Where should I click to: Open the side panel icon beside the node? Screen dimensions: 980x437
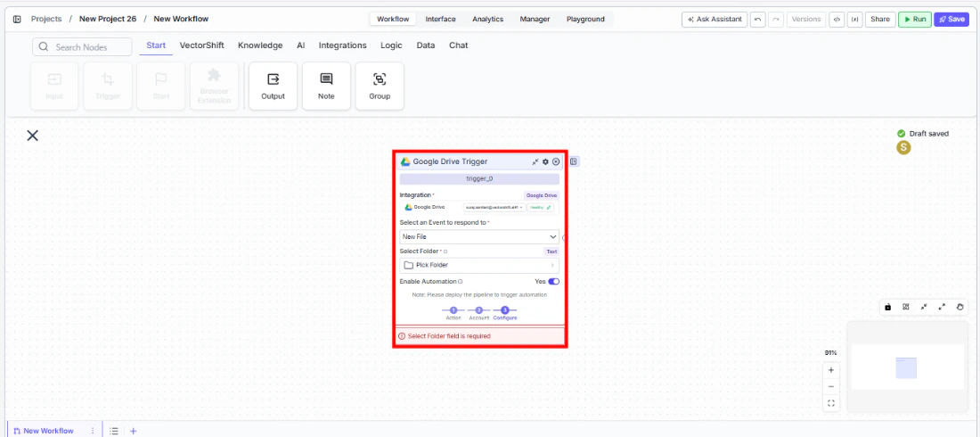(x=574, y=161)
